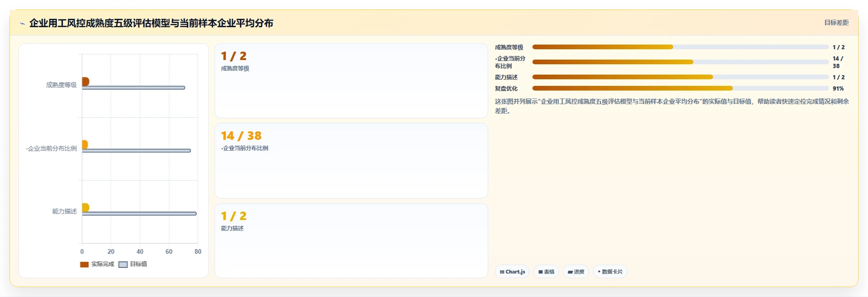Open the 14 / 38 data card
Image resolution: width=868 pixels, height=297 pixels.
click(351, 160)
